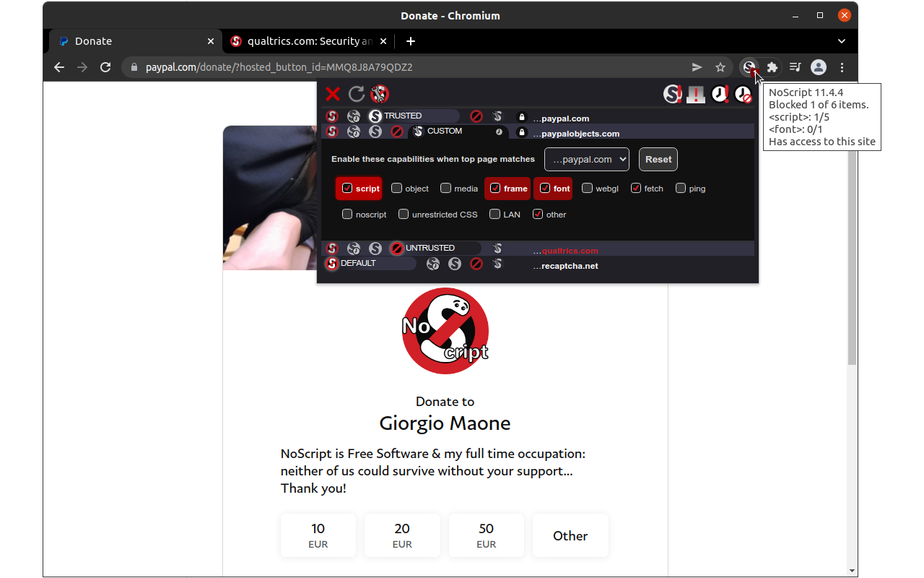Disable the font capability for paypal.com
Image resolution: width=924 pixels, height=578 pixels.
pos(545,188)
